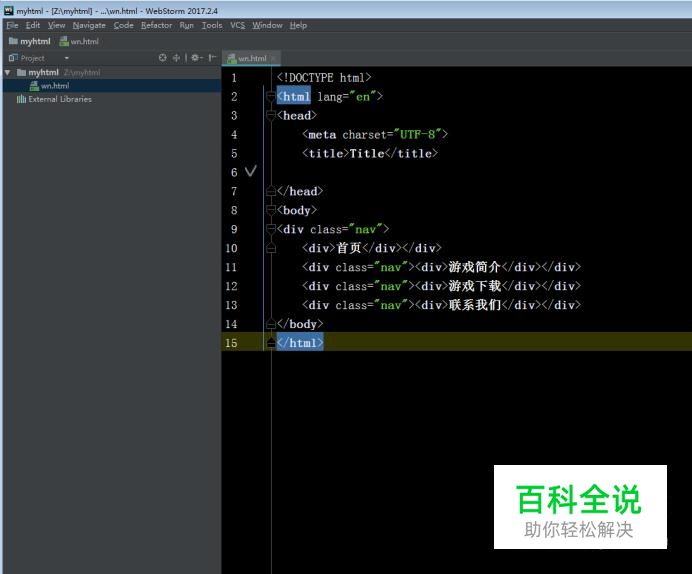Open the Edit menu
This screenshot has width=692, height=574.
33,25
